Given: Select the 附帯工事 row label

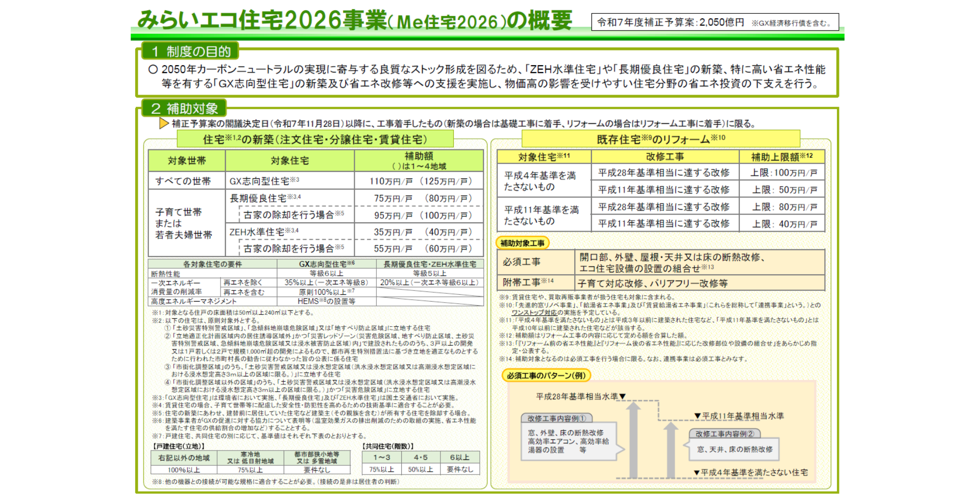Looking at the screenshot, I should (x=528, y=283).
